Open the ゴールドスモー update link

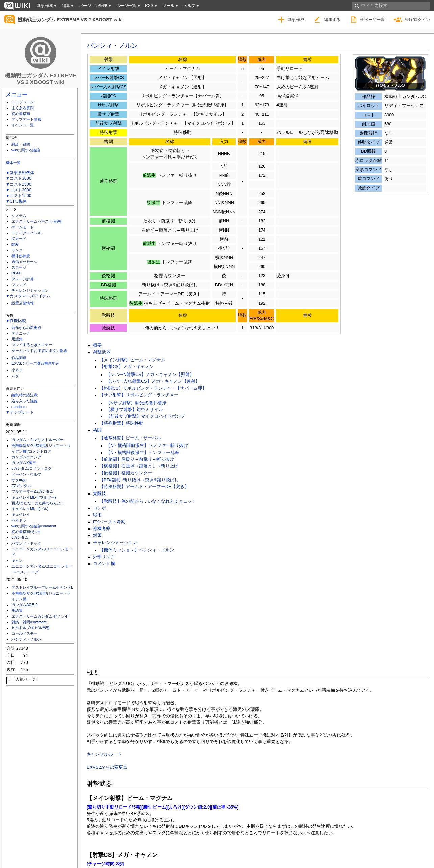(x=24, y=633)
